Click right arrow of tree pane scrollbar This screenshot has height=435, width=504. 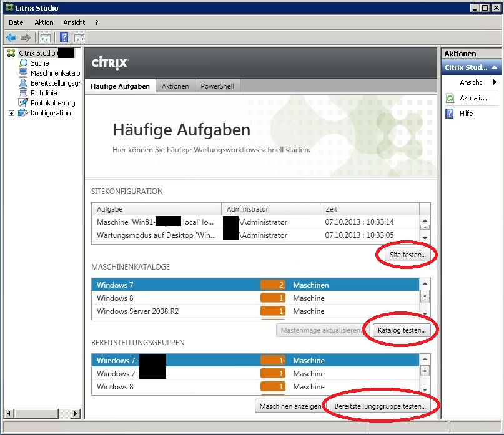click(76, 414)
